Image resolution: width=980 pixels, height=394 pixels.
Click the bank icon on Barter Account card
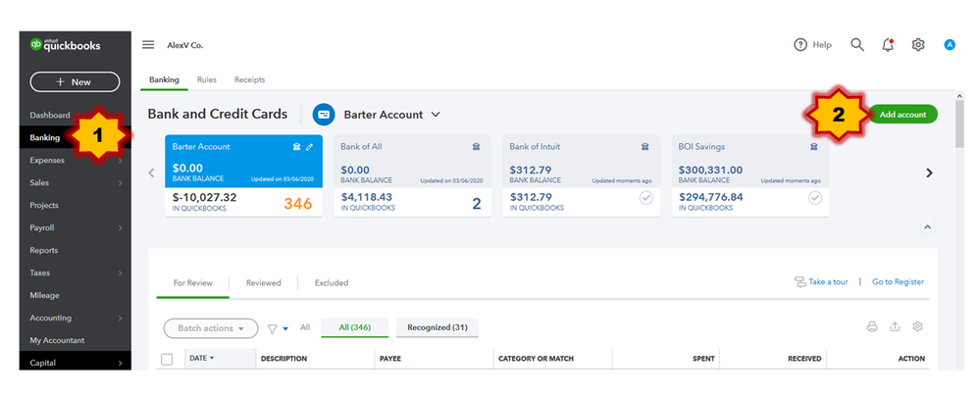[x=297, y=147]
